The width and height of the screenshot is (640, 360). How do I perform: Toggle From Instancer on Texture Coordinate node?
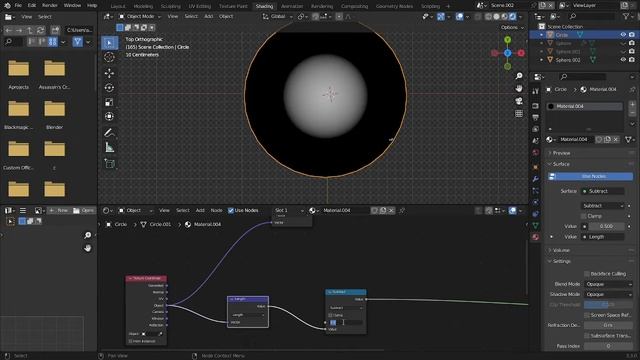click(x=130, y=341)
